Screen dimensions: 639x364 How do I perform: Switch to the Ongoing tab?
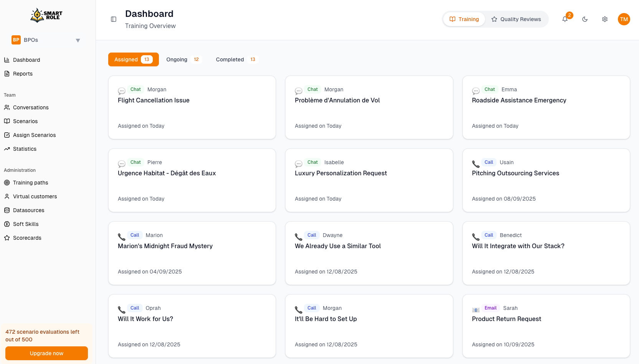coord(183,59)
